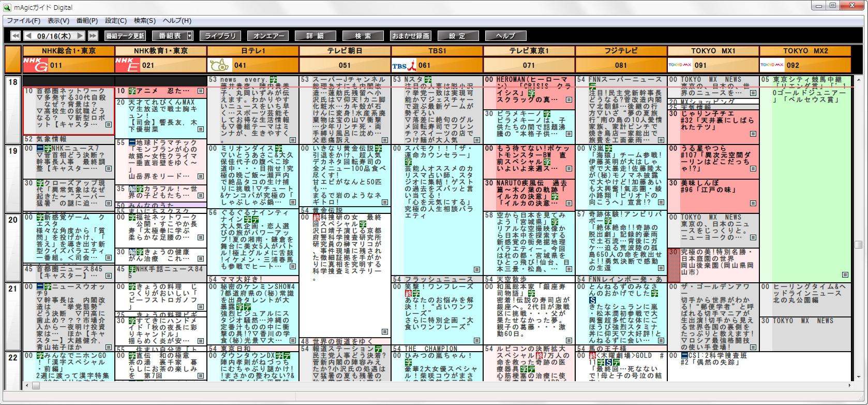Open details icon for FNNスーパーニュース
Viewport: 868px width, 405px height.
[661, 140]
